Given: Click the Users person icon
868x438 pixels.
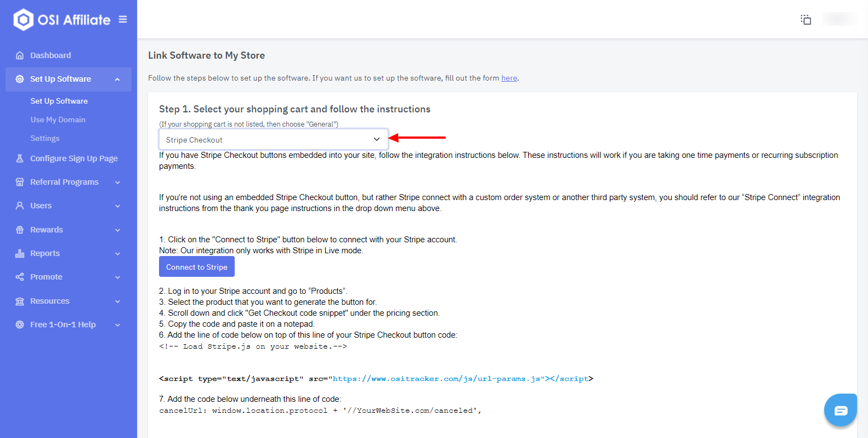Looking at the screenshot, I should coord(20,206).
